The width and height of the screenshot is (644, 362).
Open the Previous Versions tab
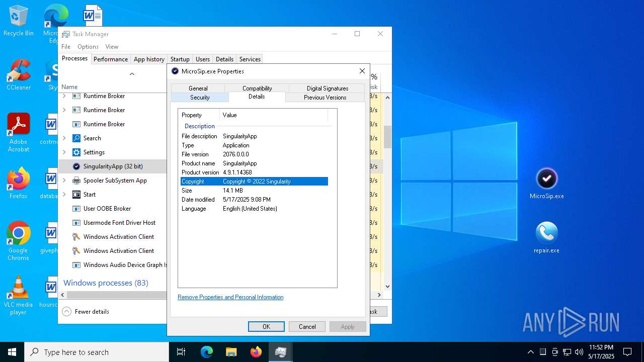(325, 98)
